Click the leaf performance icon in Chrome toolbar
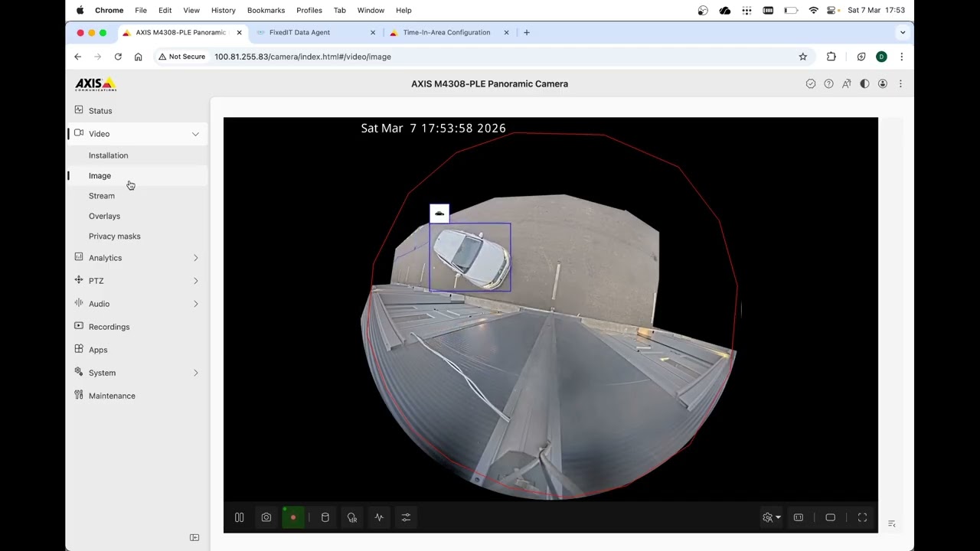980x551 pixels. coord(861,57)
